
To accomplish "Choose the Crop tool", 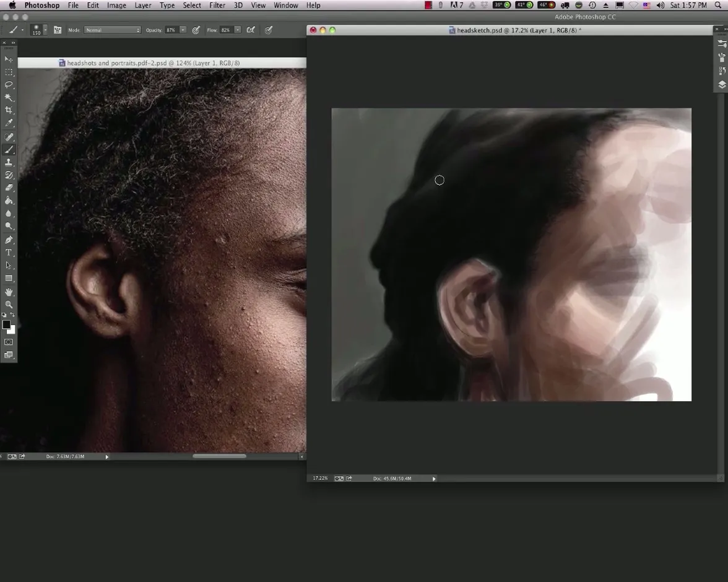I will pos(9,110).
